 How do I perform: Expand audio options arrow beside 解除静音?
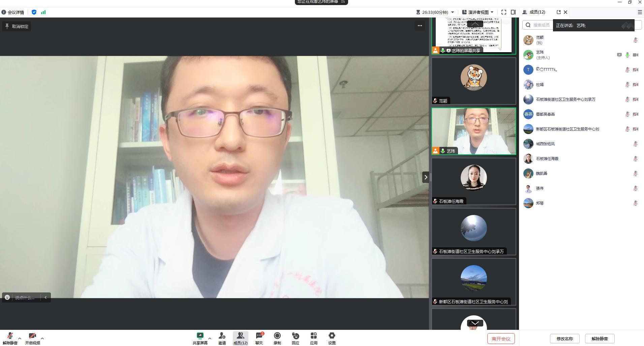tap(20, 338)
